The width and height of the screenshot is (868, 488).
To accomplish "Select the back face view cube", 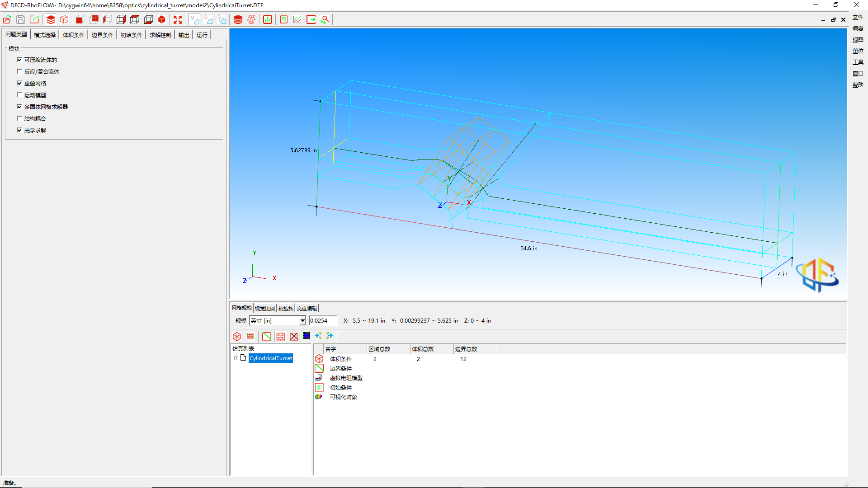I will click(x=94, y=19).
